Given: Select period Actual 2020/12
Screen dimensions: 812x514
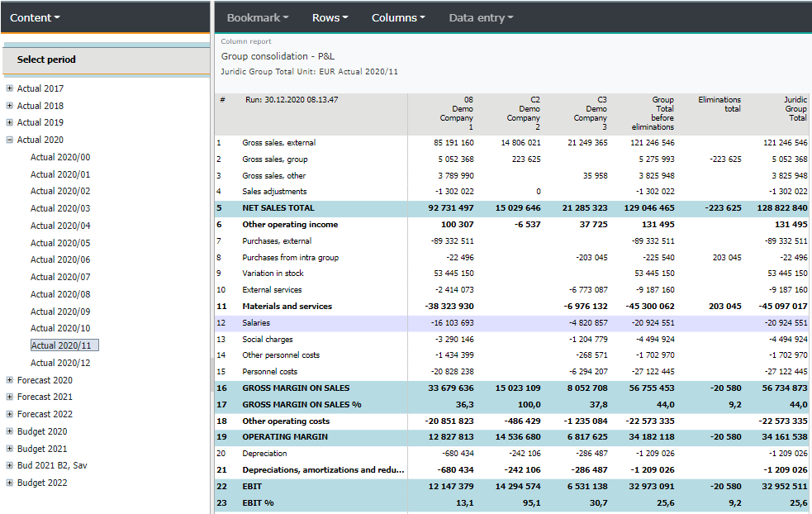Looking at the screenshot, I should point(60,363).
